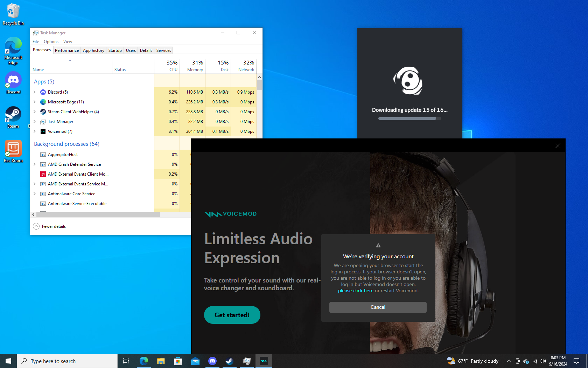This screenshot has height=368, width=588.
Task: Open File Explorer from the taskbar
Action: click(x=161, y=361)
